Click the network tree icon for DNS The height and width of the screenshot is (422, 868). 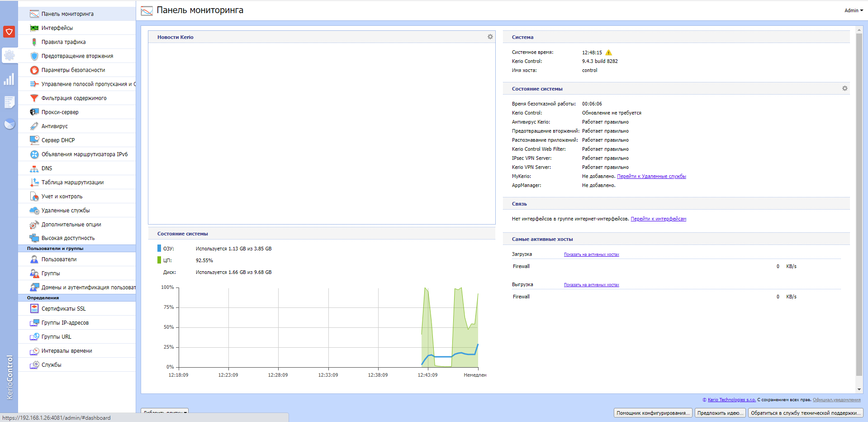(x=34, y=168)
